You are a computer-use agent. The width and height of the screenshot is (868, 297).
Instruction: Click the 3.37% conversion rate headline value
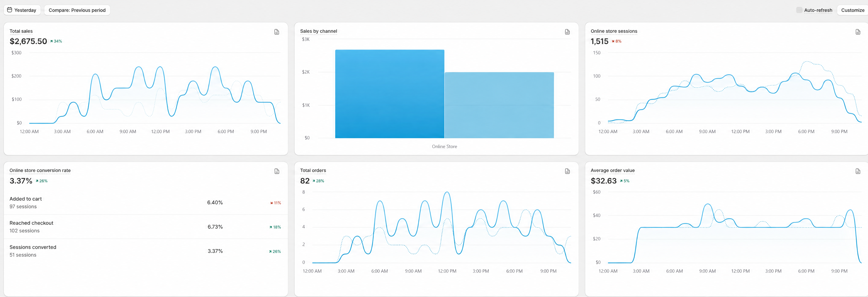coord(21,181)
